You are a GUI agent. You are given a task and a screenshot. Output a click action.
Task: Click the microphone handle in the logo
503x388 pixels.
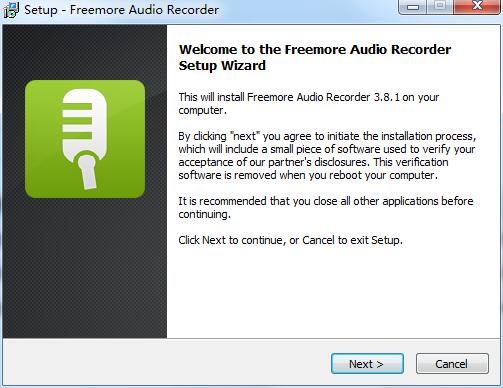pyautogui.click(x=88, y=172)
